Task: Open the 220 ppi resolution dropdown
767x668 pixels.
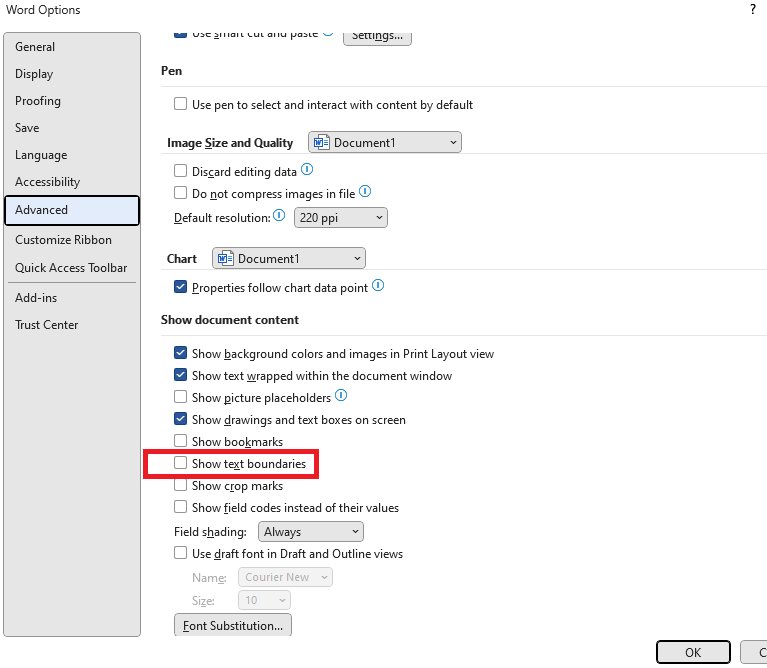Action: point(340,218)
